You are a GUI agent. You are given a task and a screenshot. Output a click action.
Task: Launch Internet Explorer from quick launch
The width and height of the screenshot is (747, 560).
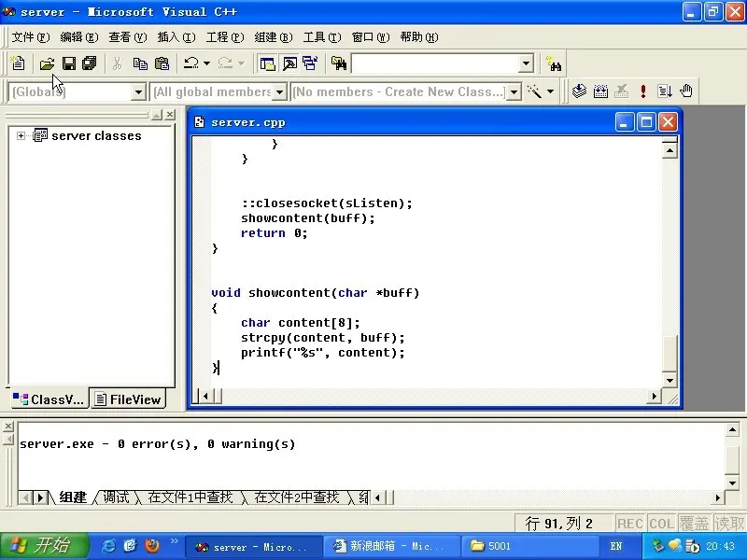pos(108,546)
